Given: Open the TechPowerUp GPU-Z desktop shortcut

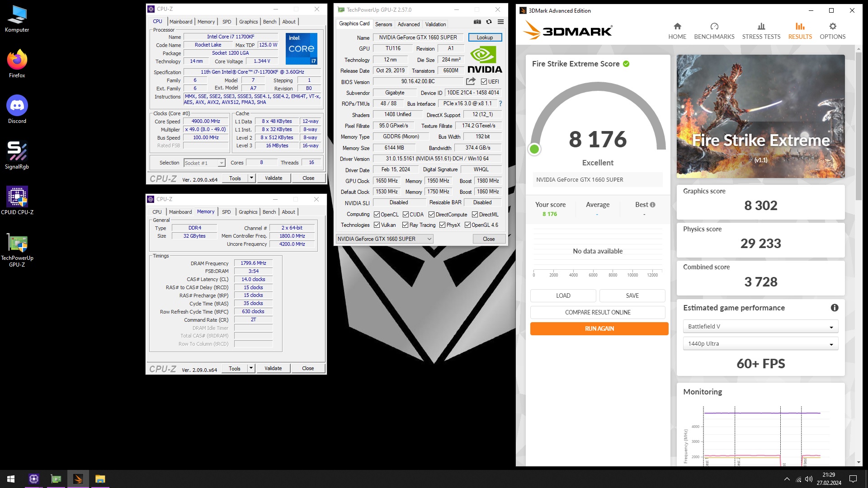Looking at the screenshot, I should [x=17, y=250].
